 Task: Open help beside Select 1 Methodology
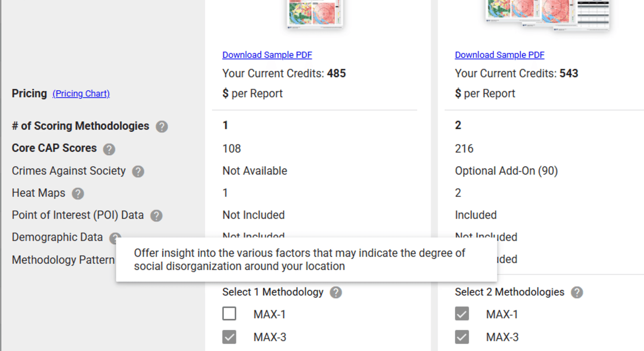(336, 292)
